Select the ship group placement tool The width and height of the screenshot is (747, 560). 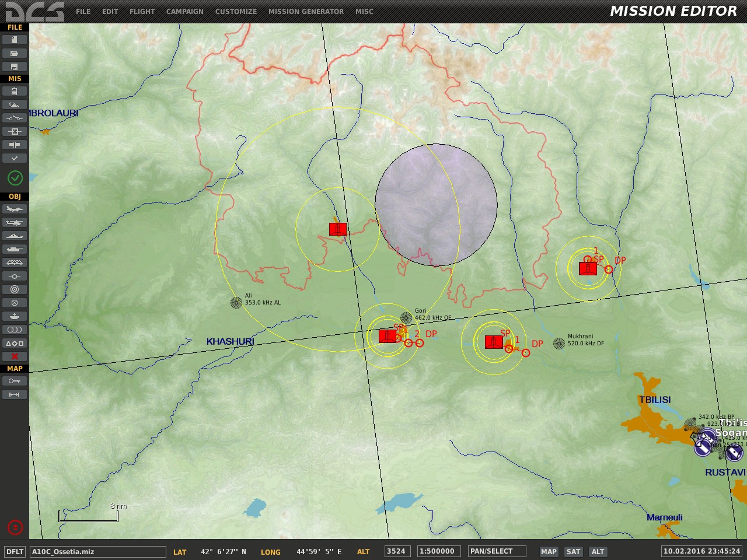15,236
